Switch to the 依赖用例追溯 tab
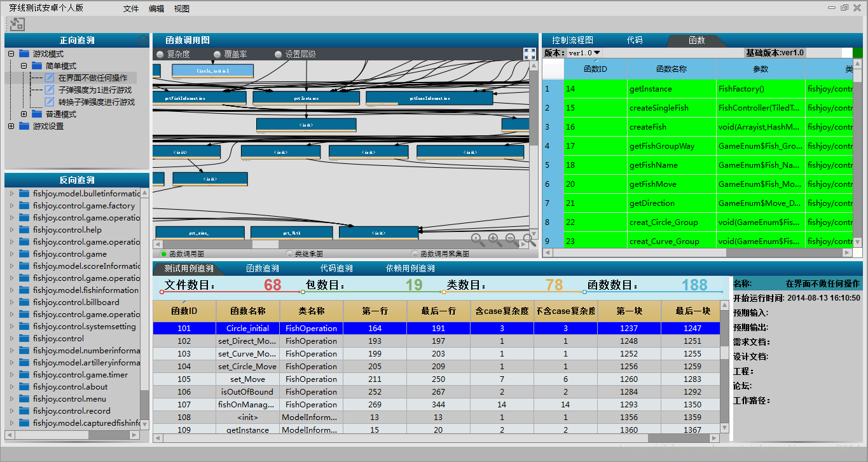Image resolution: width=868 pixels, height=462 pixels. 410,269
